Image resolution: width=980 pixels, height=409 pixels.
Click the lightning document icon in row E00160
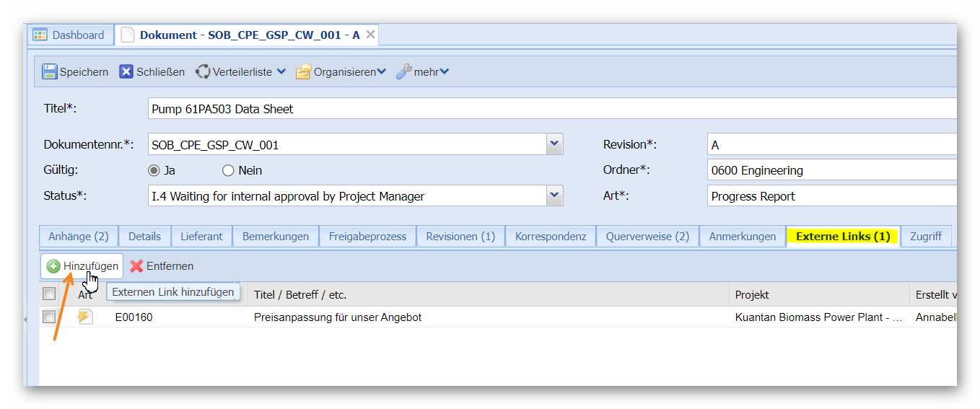click(86, 317)
